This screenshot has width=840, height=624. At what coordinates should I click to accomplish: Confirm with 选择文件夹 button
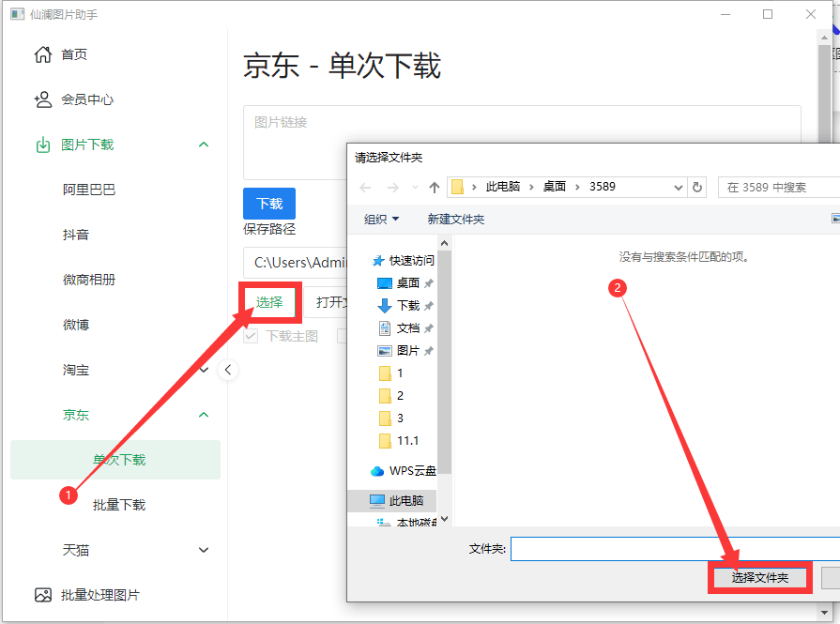760,578
